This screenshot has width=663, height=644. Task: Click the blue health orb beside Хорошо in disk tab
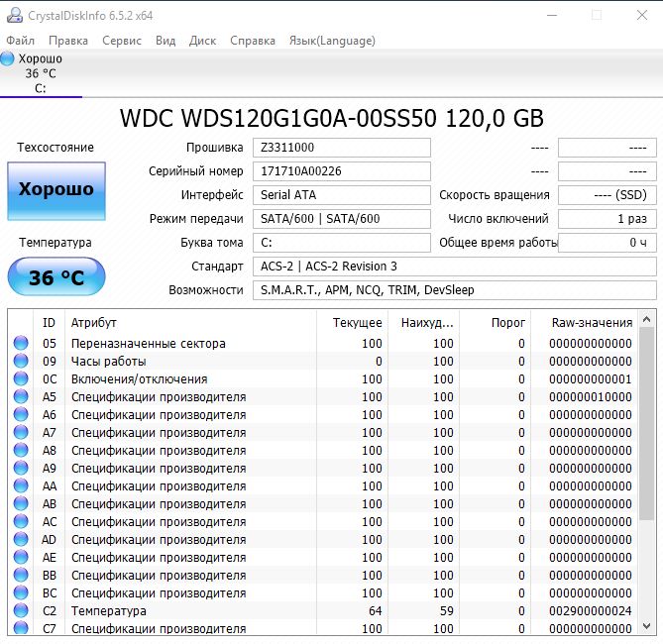(7, 58)
